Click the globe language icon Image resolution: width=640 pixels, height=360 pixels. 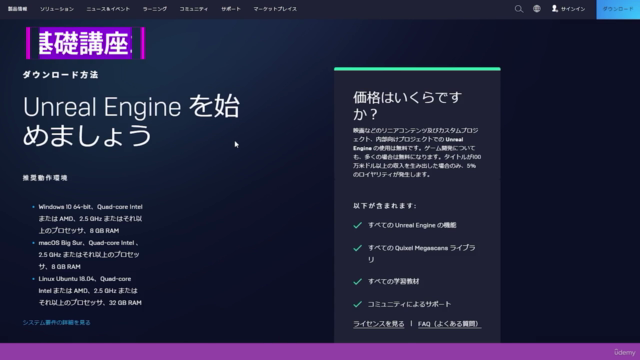[x=537, y=9]
